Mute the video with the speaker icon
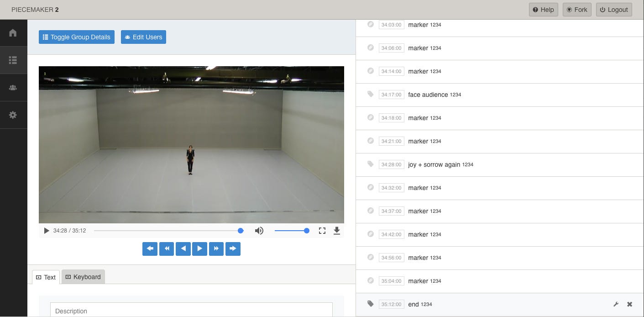 (259, 231)
